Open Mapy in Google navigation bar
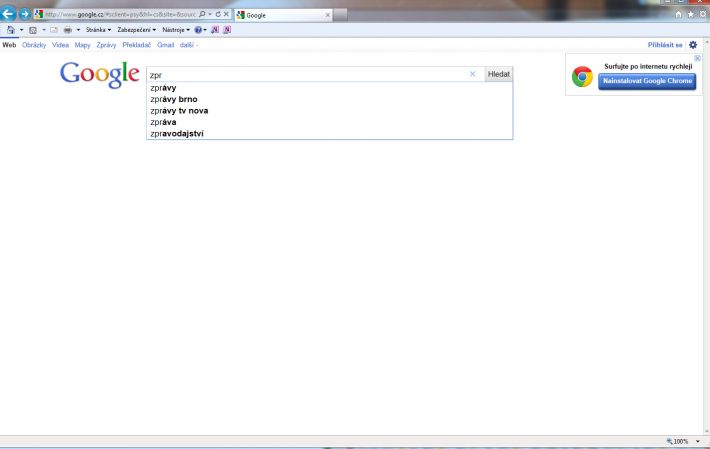Screen dimensions: 710x449 [82, 45]
